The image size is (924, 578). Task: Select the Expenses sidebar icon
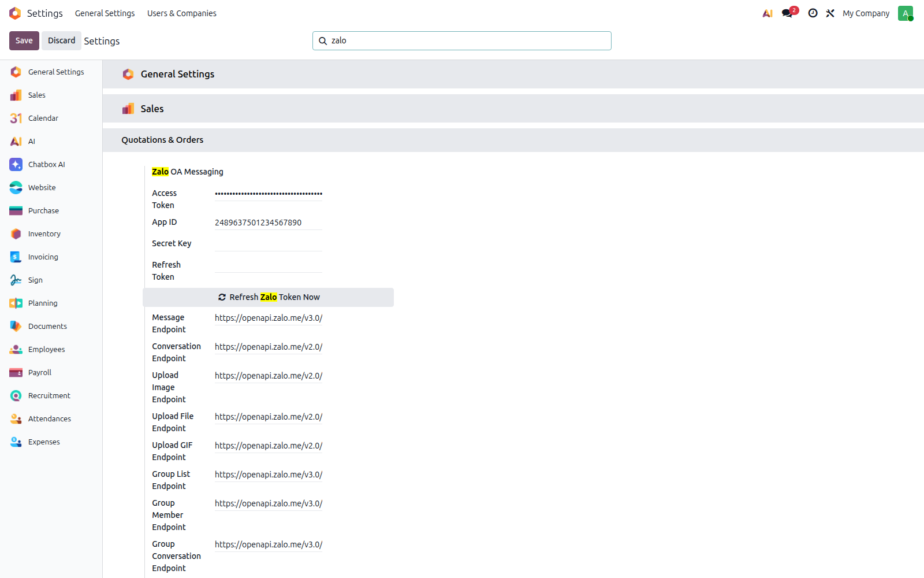(16, 442)
